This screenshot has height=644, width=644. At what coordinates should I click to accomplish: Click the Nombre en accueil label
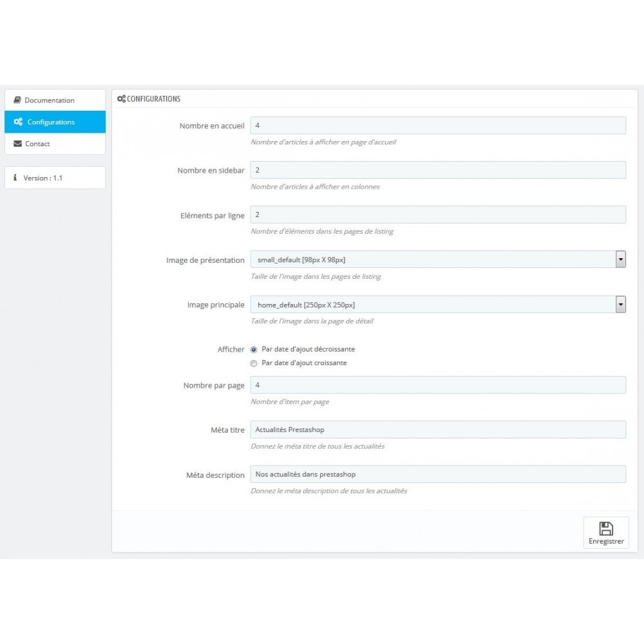[212, 126]
